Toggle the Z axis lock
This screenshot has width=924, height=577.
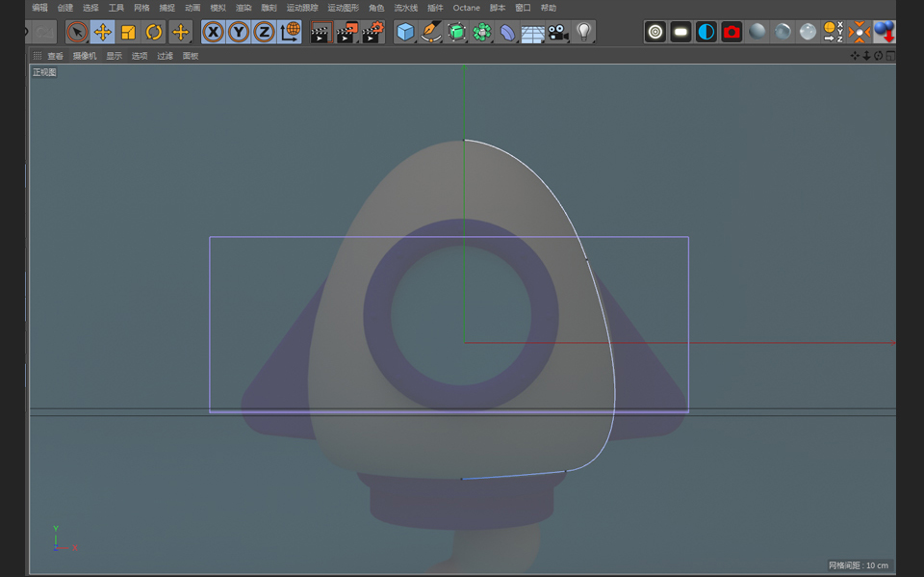pyautogui.click(x=264, y=32)
